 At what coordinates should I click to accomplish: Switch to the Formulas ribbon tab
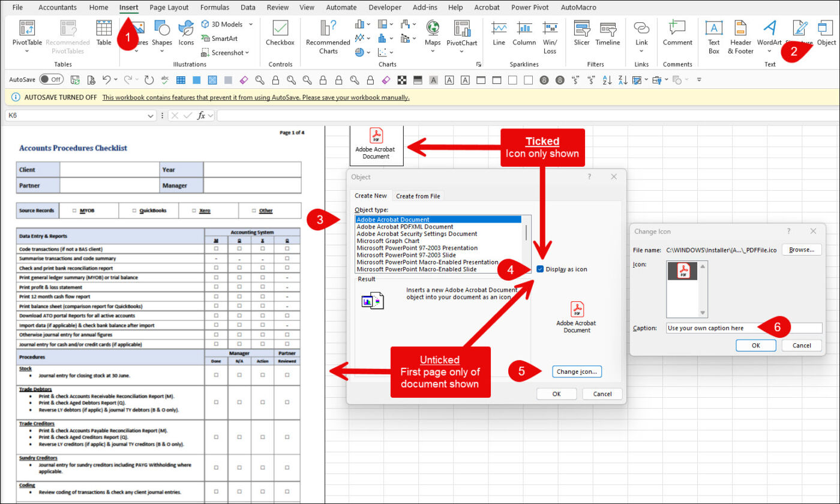214,7
